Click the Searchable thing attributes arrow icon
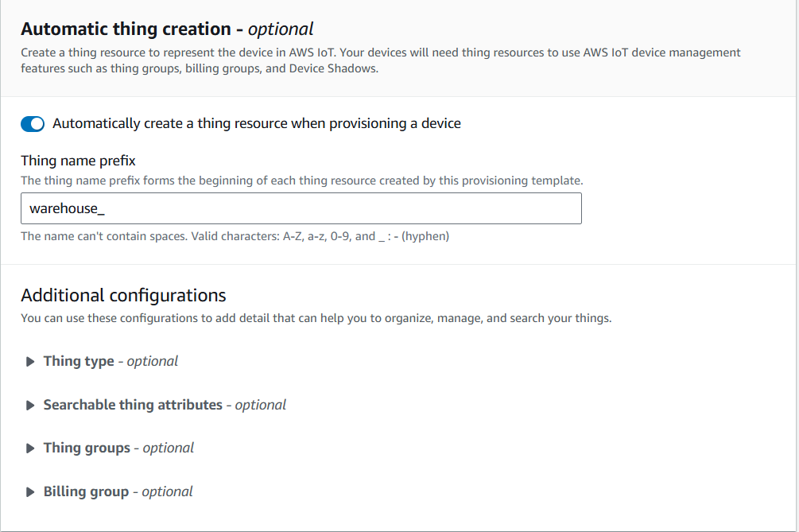Image resolution: width=799 pixels, height=532 pixels. point(30,406)
